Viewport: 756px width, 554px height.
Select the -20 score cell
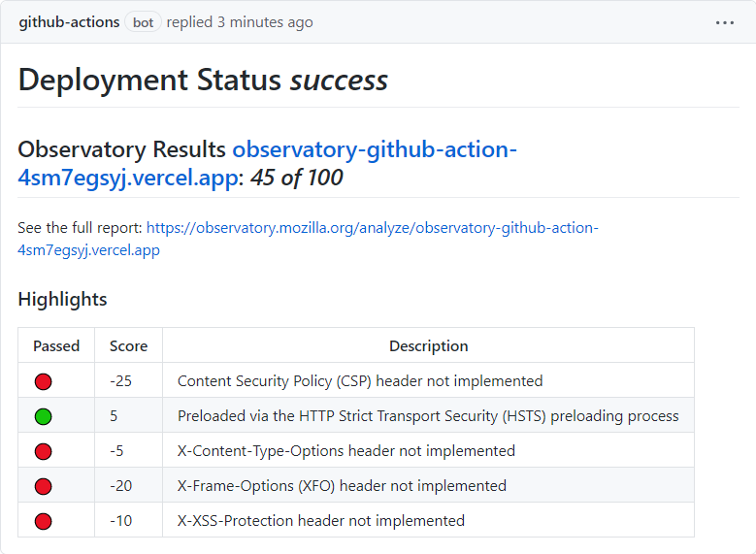point(121,486)
